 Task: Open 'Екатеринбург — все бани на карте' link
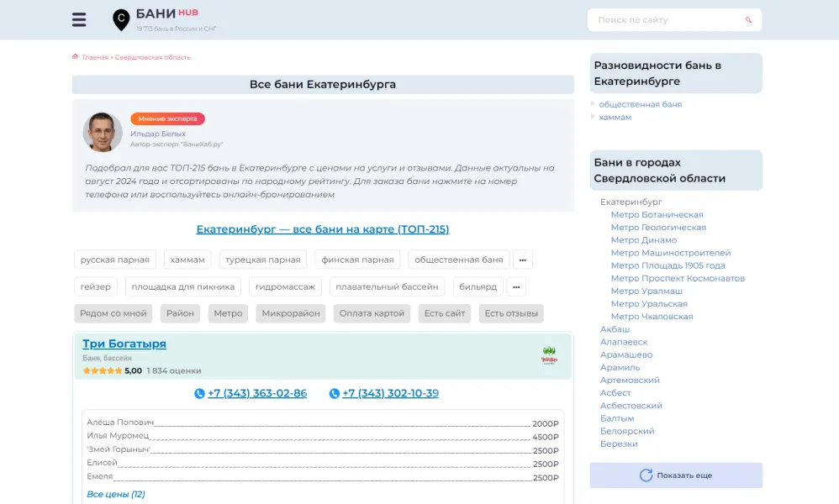pos(322,229)
